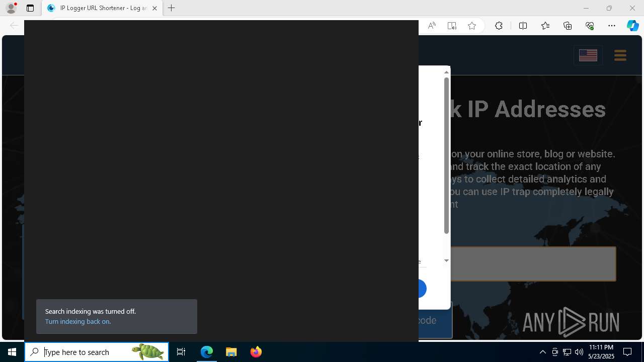Click the popup scrollbar down arrow
Viewport: 644px width, 362px height.
click(x=446, y=260)
